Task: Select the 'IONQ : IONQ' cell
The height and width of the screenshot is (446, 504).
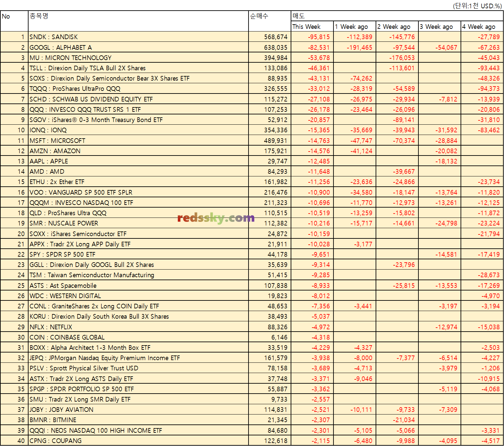Action: [138, 130]
